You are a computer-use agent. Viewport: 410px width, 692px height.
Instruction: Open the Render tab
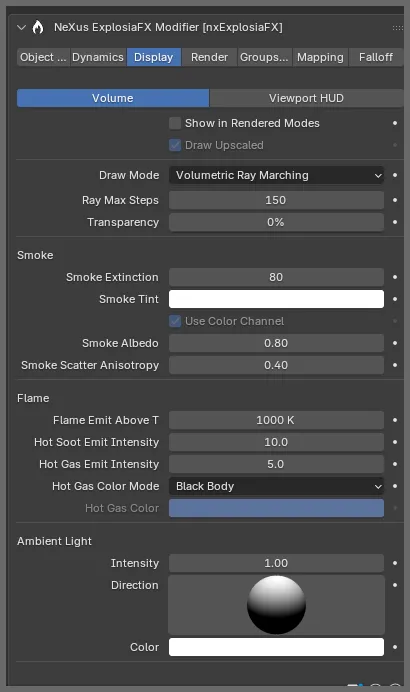[x=209, y=57]
